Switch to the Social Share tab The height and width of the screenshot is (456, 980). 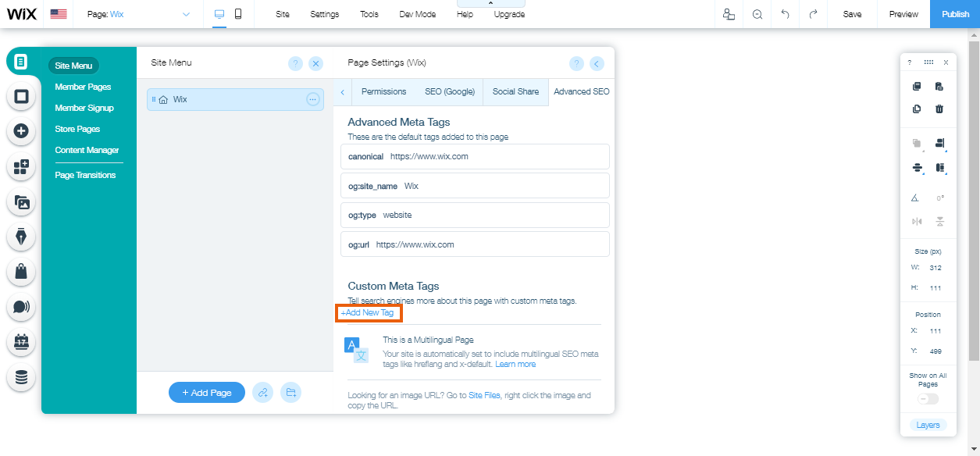[515, 91]
